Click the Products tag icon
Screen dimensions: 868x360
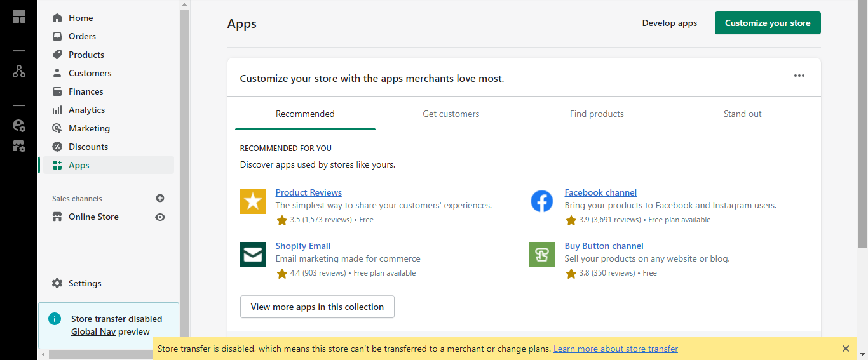click(57, 55)
